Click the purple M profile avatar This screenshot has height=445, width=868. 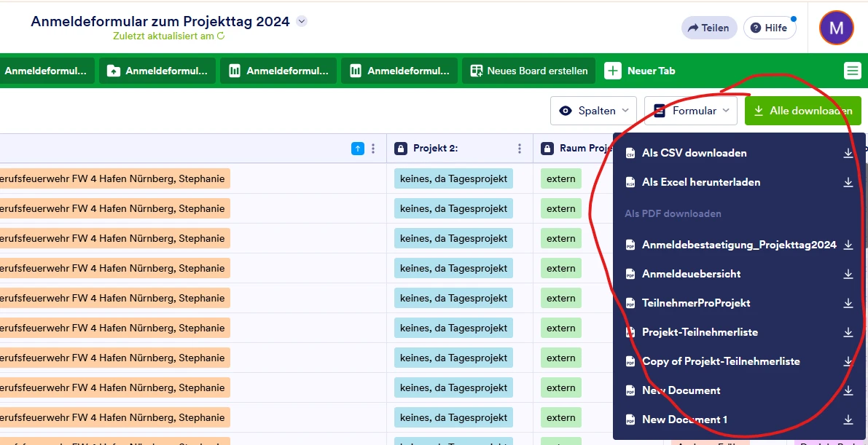836,28
